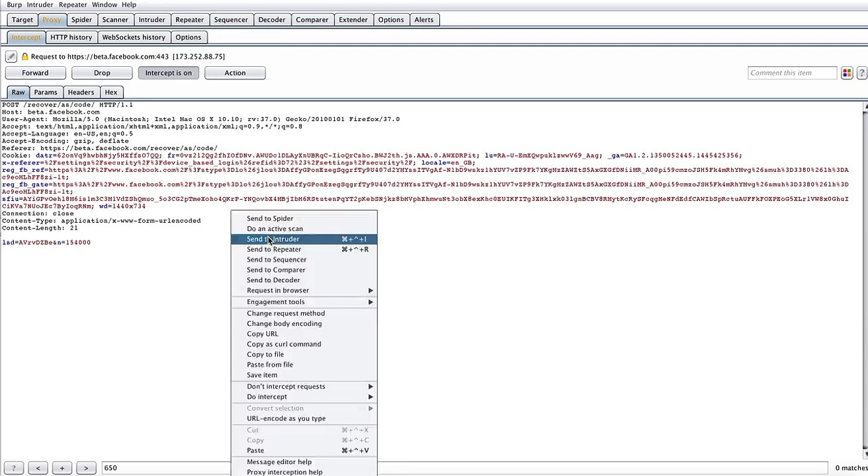This screenshot has height=476, width=868.
Task: Toggle the Intercept is on button
Action: 168,73
